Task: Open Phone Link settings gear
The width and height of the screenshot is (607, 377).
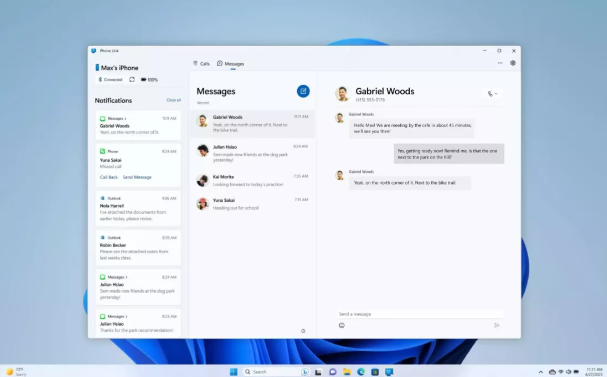Action: [513, 63]
